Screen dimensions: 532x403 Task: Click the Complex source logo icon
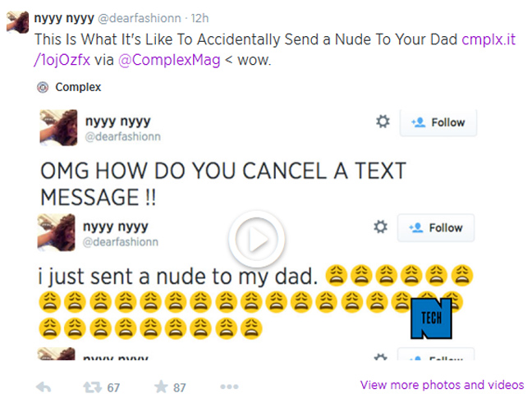point(43,87)
